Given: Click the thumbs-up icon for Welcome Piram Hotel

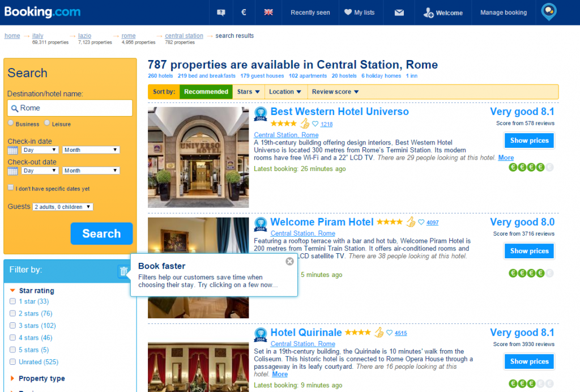Looking at the screenshot, I should (x=411, y=222).
